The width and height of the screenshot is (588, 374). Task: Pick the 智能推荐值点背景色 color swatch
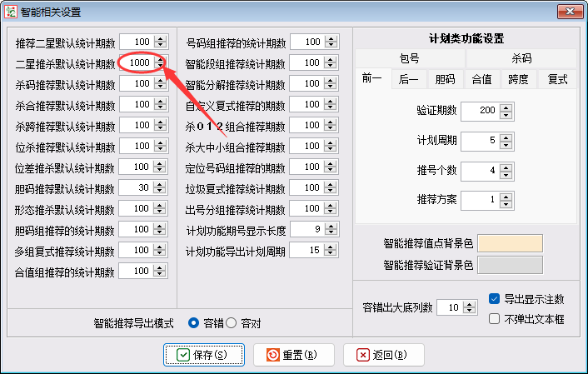click(x=510, y=243)
